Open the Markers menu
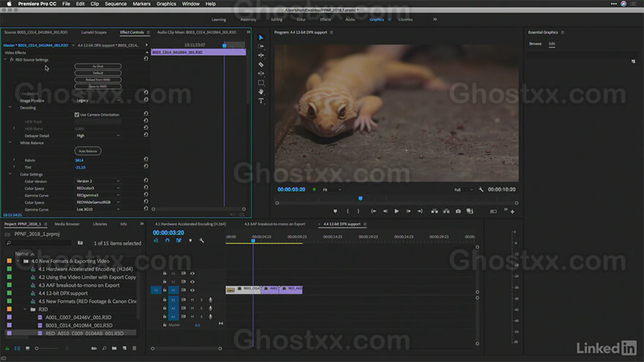 [x=141, y=4]
